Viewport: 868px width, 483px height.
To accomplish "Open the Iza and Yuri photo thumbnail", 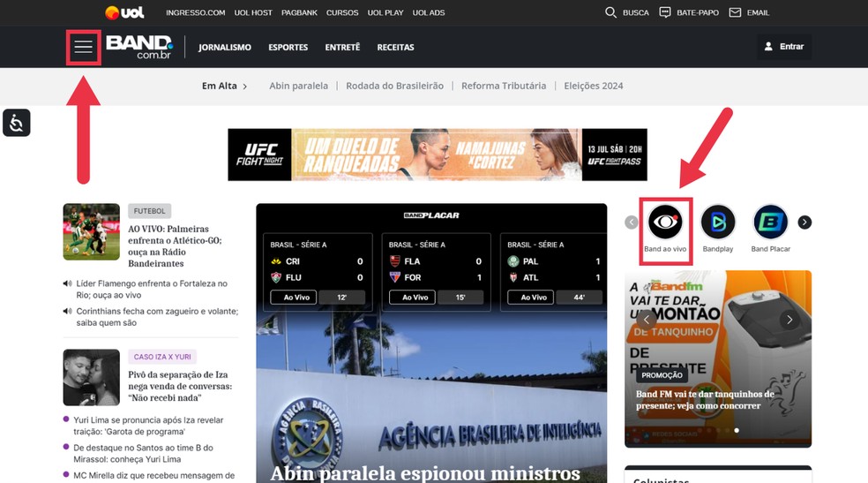I will 92,377.
